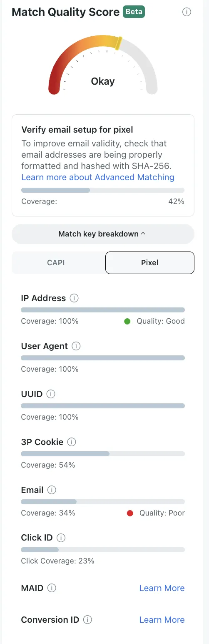
Task: Show info tooltip for MAID
Action: point(52,588)
